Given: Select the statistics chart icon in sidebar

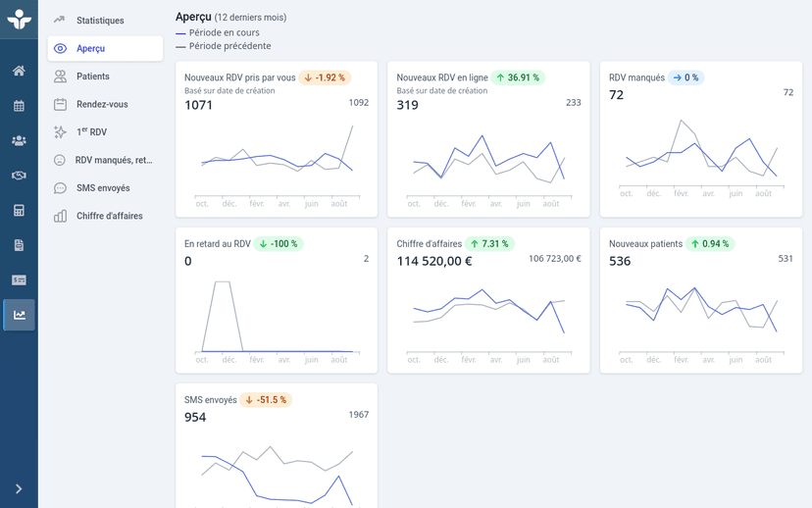Looking at the screenshot, I should (x=19, y=315).
